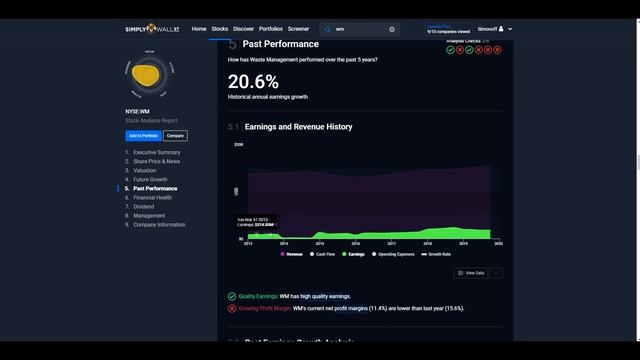Toggle the Growth Rate line in legend
This screenshot has width=640, height=360.
click(436, 254)
